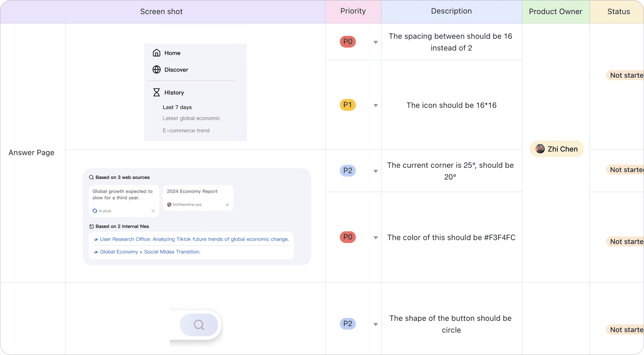This screenshot has width=644, height=355.
Task: Open User Research Office Tiktok link
Action: pos(194,239)
